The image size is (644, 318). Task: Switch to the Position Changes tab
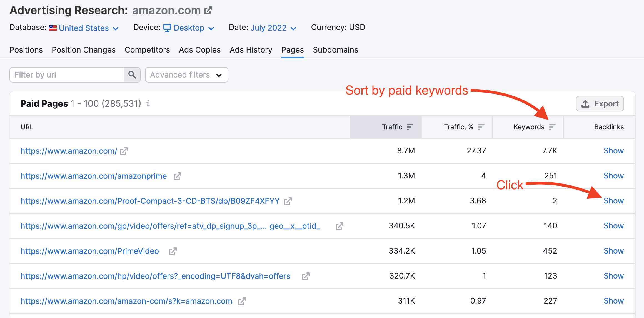click(x=84, y=50)
